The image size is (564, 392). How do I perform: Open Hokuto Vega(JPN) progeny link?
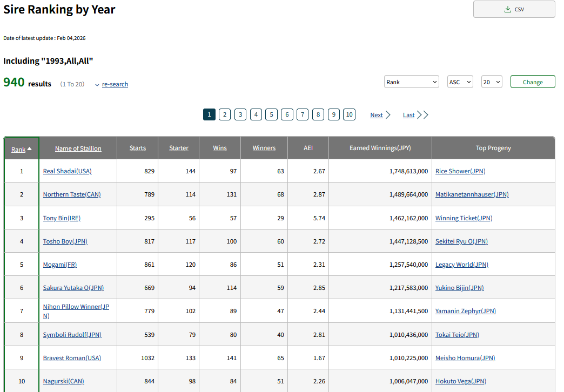461,381
